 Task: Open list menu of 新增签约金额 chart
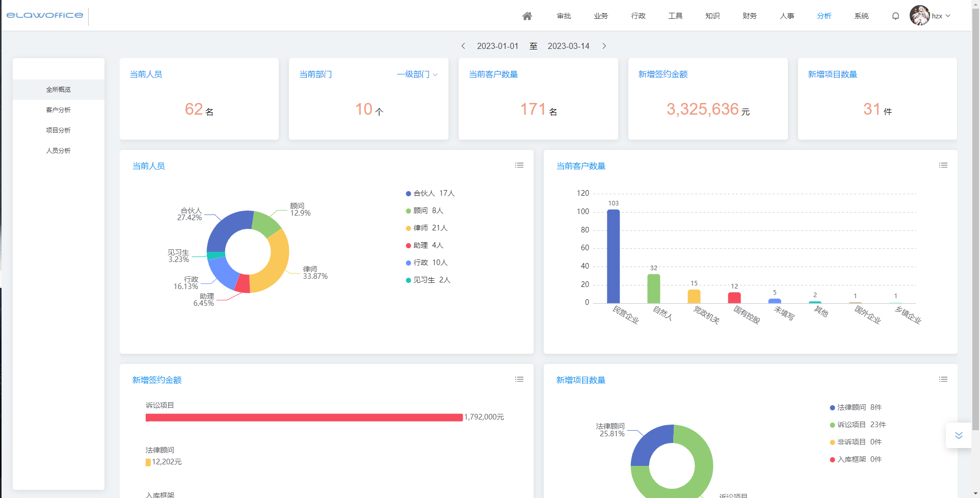point(519,379)
